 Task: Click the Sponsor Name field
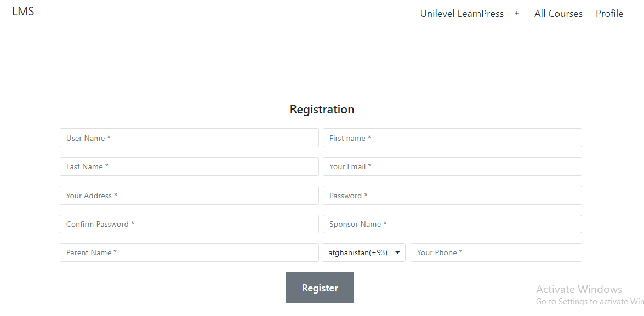(452, 223)
